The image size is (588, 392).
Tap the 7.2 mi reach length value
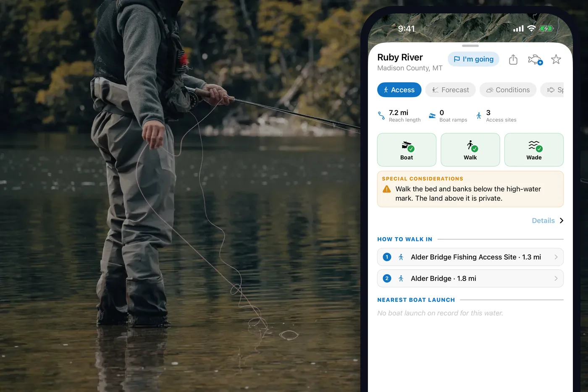399,112
